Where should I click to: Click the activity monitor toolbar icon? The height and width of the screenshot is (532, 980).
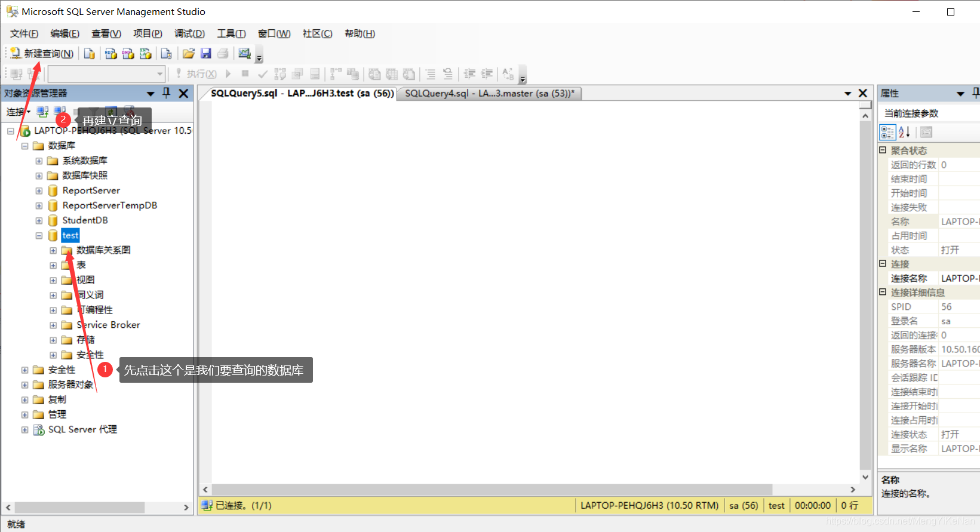[x=244, y=54]
